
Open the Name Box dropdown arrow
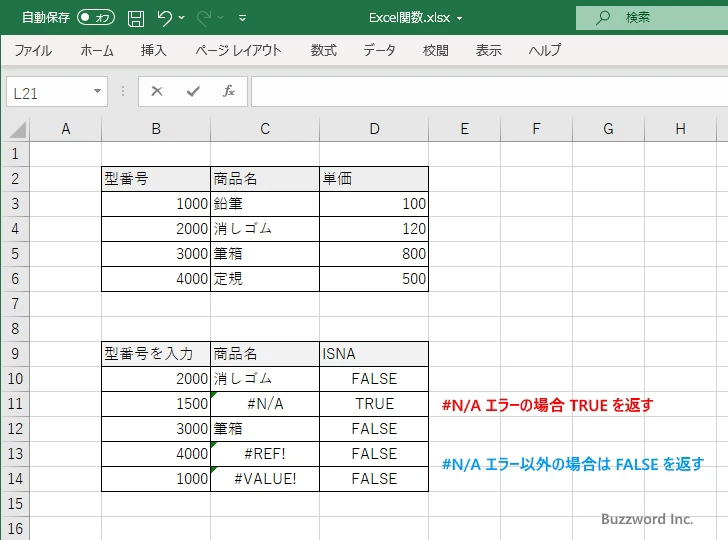pos(97,91)
